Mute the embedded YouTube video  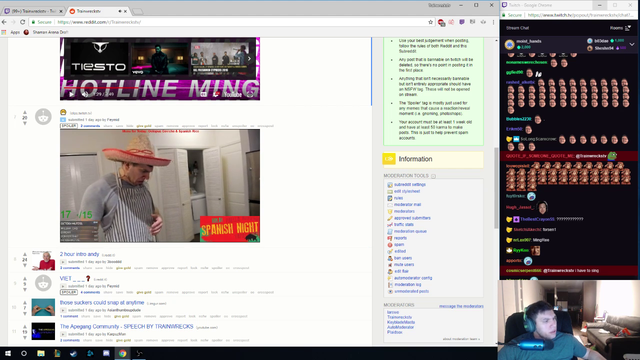pyautogui.click(x=85, y=94)
